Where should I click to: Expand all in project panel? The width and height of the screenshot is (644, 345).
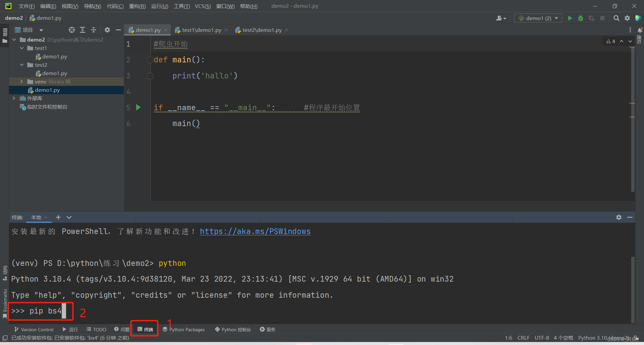[83, 30]
